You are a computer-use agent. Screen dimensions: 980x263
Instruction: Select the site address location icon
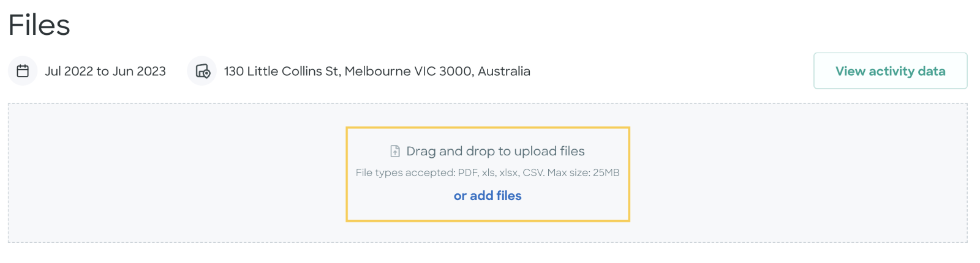[202, 71]
